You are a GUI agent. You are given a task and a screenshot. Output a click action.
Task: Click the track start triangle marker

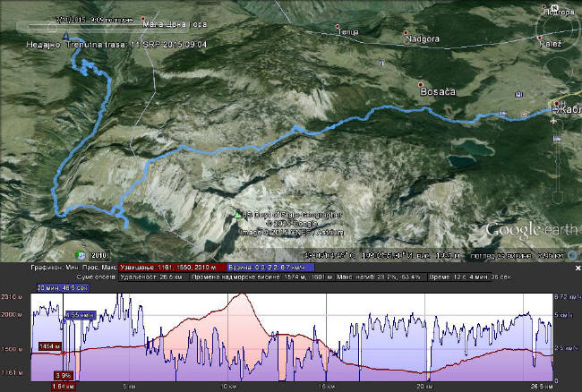coord(66,38)
